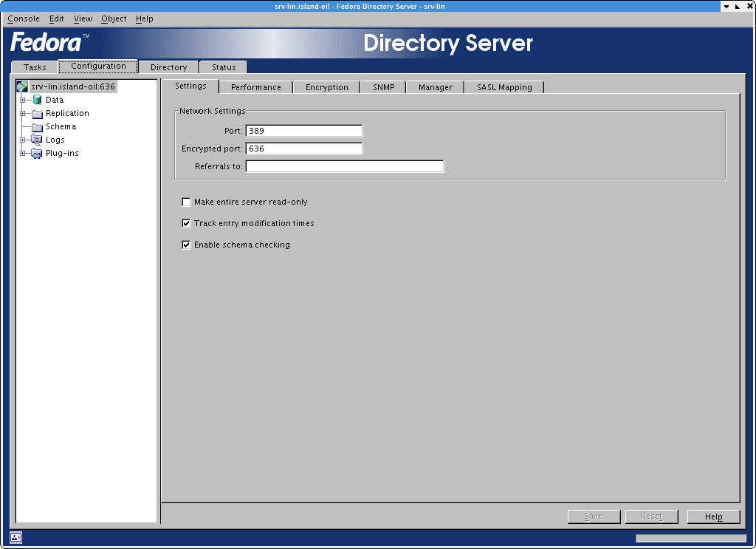Click the progress bar in status bar
Screen dimensions: 756x549
point(690,538)
